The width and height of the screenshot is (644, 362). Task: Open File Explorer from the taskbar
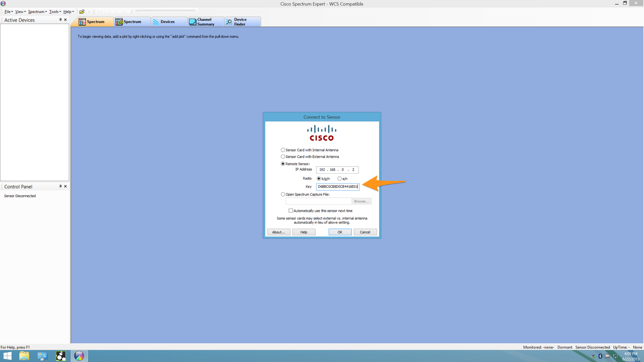(x=24, y=356)
